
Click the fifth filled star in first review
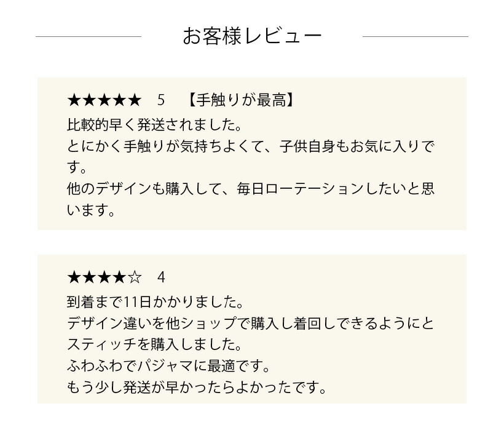pos(135,100)
